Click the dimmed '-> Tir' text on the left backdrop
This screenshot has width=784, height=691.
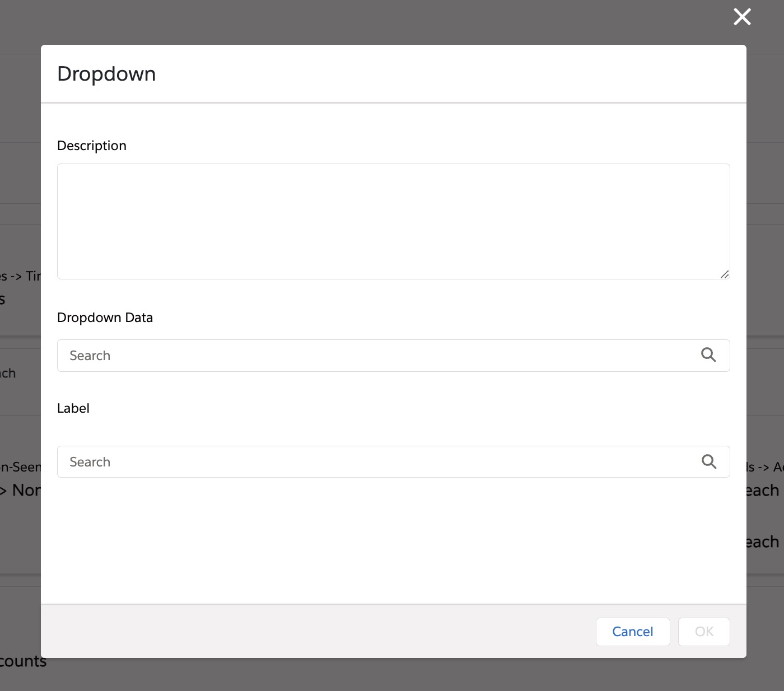coord(25,276)
